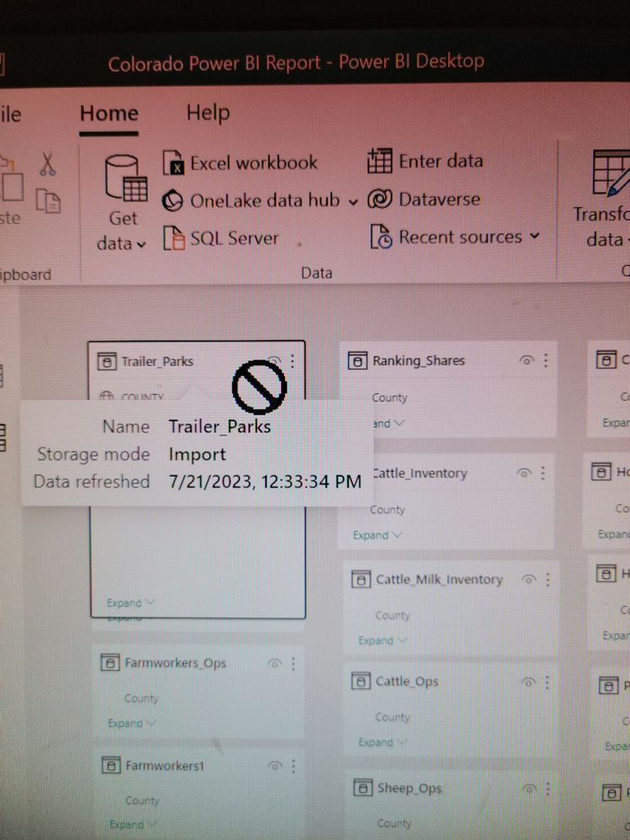The width and height of the screenshot is (630, 840).
Task: Click the Ranking_Shares table icon
Action: click(357, 360)
